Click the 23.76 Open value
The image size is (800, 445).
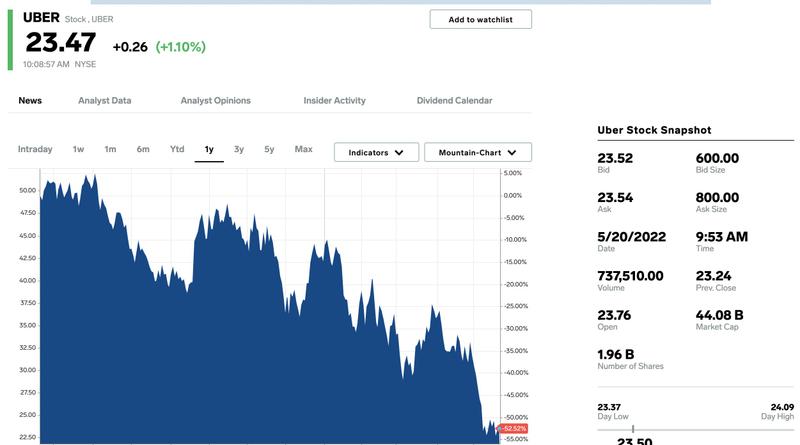pos(614,315)
